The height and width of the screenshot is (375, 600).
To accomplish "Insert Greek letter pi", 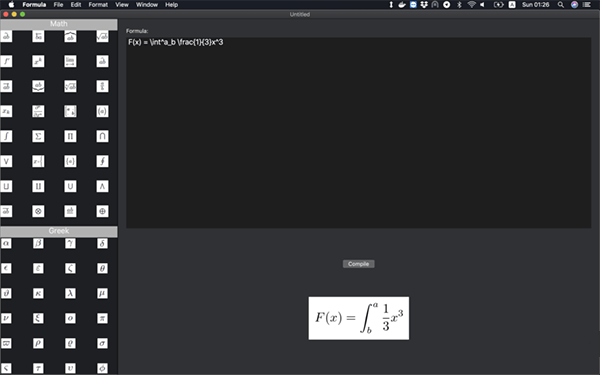I will (x=102, y=318).
